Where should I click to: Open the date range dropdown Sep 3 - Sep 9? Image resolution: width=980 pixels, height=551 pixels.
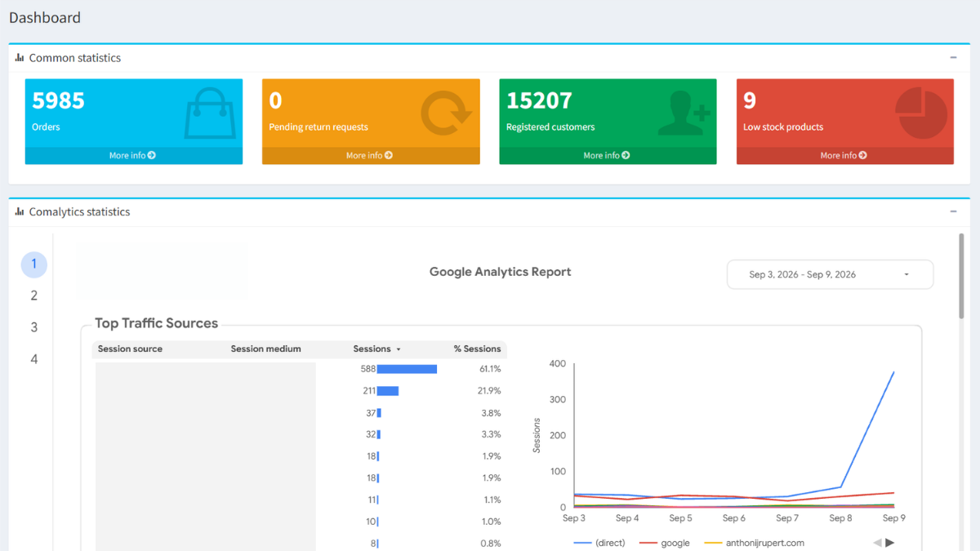(830, 274)
